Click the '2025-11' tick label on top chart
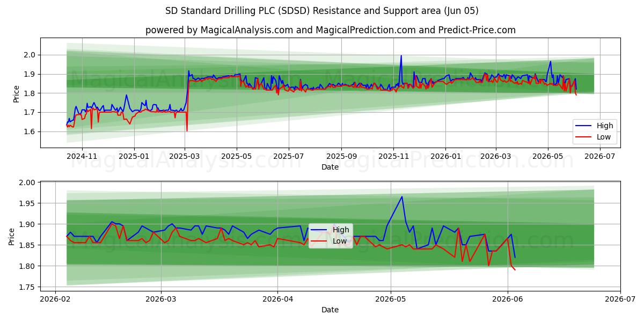Image resolution: width=644 pixels, height=322 pixels. [393, 156]
